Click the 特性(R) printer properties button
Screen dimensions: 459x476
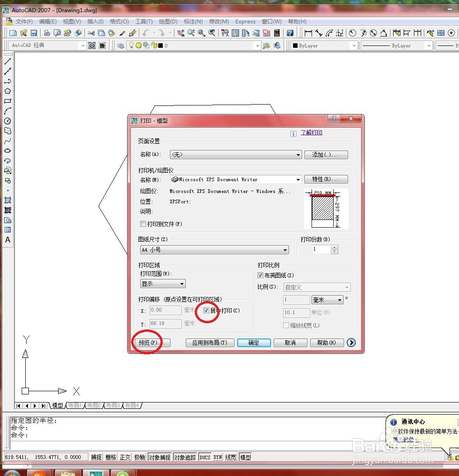click(x=326, y=179)
